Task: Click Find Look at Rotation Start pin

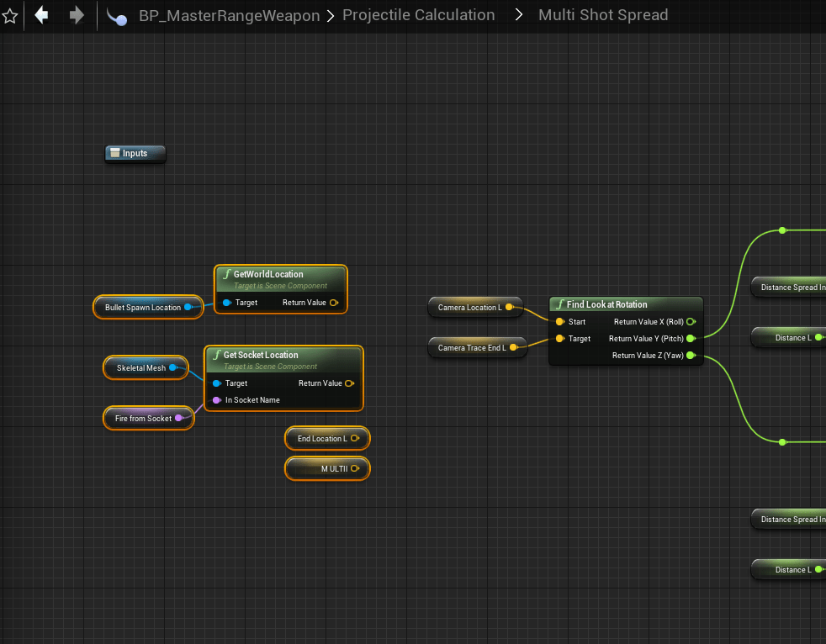Action: point(560,322)
